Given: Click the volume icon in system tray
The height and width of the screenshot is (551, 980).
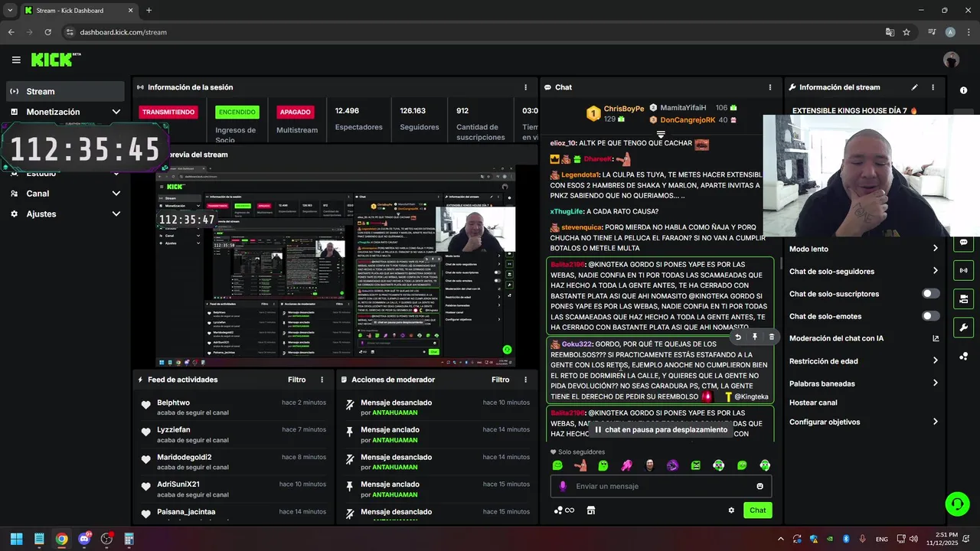Looking at the screenshot, I should point(913,539).
